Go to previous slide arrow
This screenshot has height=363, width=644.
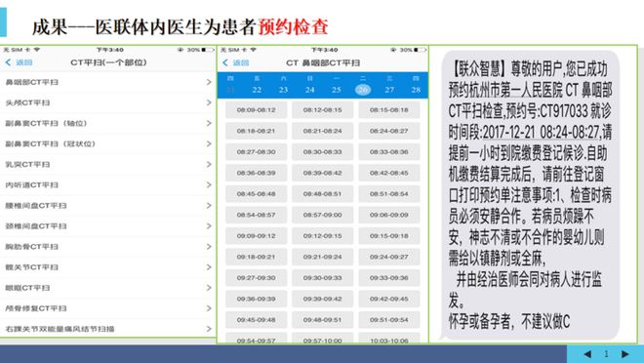point(587,354)
